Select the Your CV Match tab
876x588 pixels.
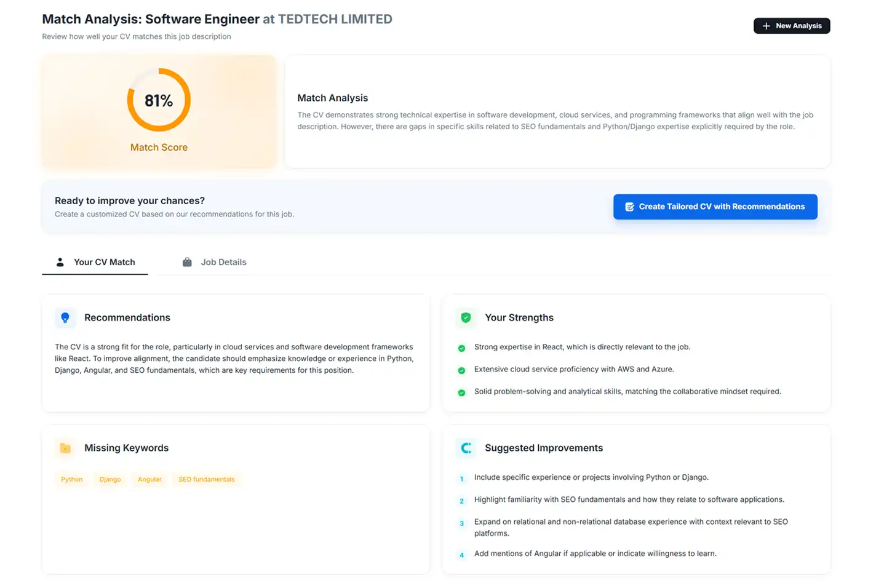[95, 263]
